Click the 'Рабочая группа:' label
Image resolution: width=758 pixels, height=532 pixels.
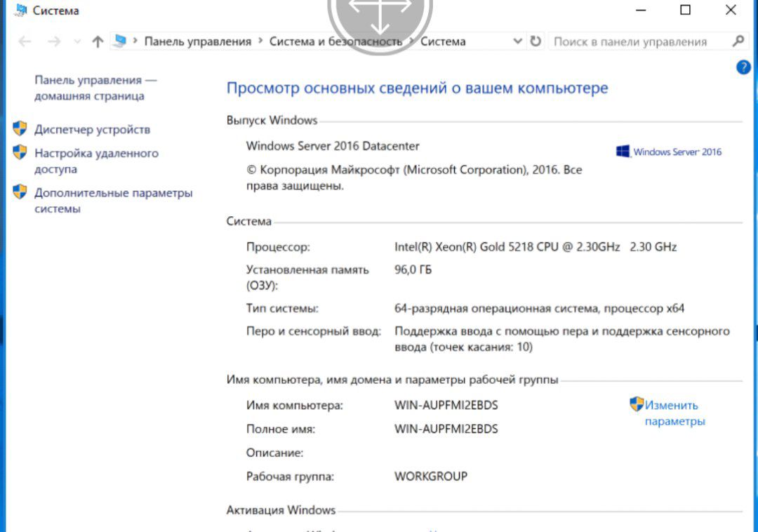pyautogui.click(x=290, y=477)
